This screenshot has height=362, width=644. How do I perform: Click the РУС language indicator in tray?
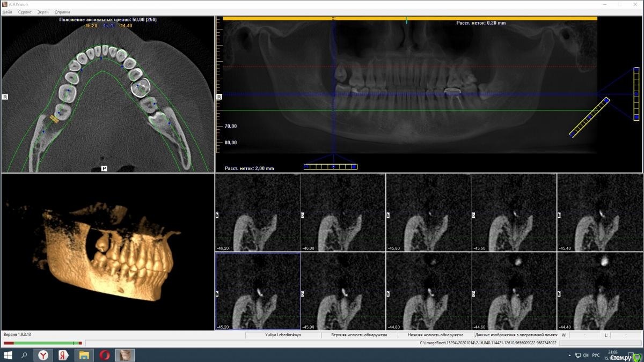(x=596, y=355)
